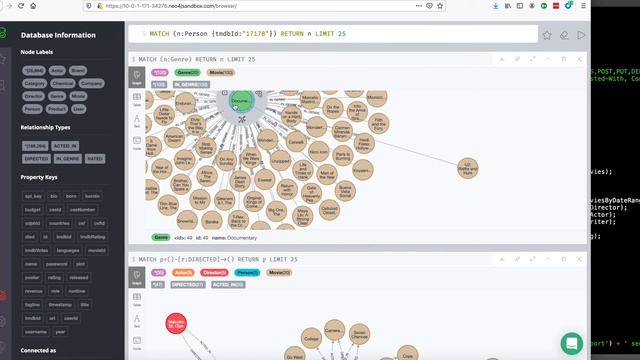Click the red Director node in the second graph
This screenshot has height=360, width=640.
176,323
